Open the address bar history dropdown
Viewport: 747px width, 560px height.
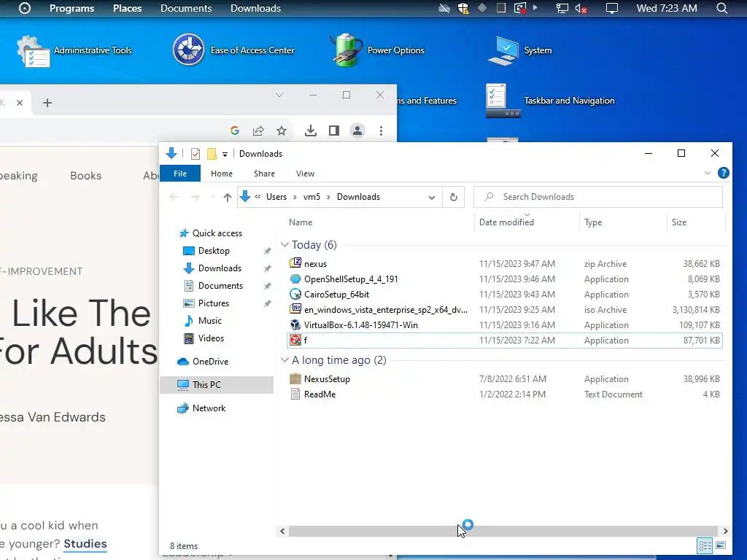point(432,197)
